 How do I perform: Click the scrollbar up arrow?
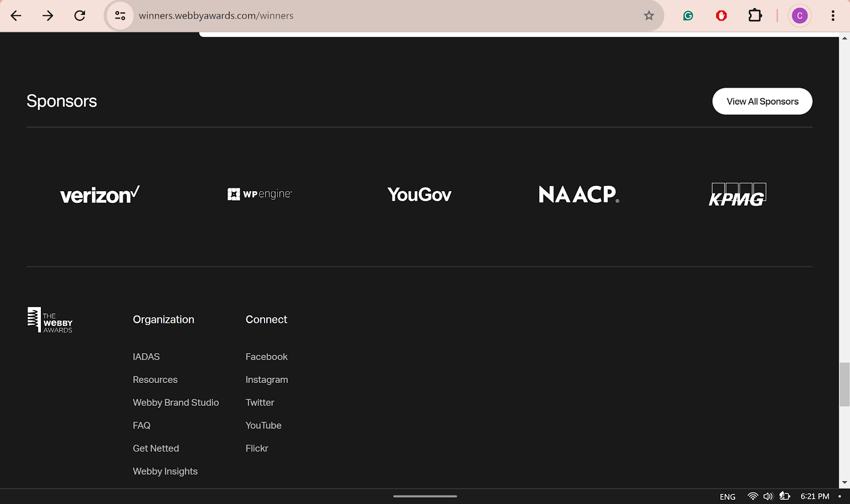pos(844,38)
